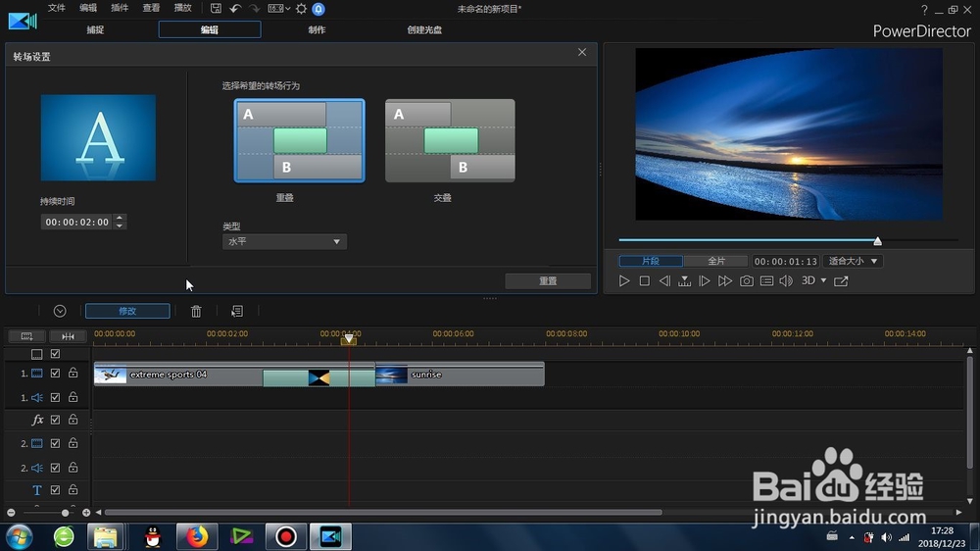The image size is (980, 551).
Task: Step to the previous frame
Action: pyautogui.click(x=664, y=280)
